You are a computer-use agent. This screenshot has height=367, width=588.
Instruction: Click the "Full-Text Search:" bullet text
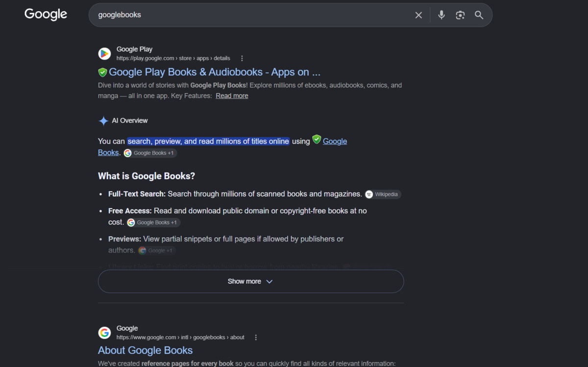[137, 194]
